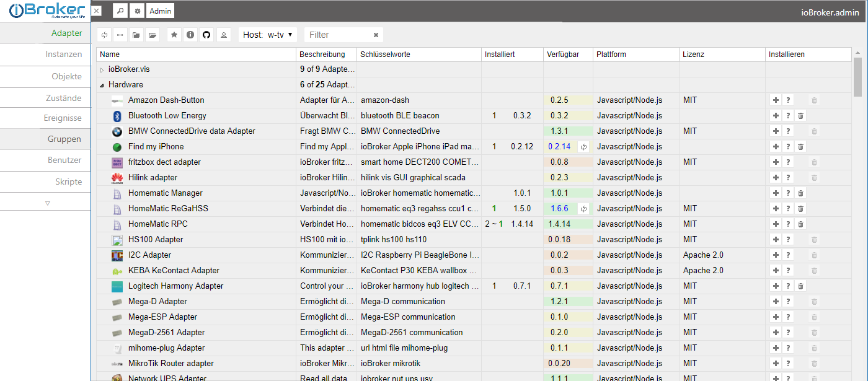Viewport: 868px width, 381px height.
Task: Open the Host selection dropdown
Action: point(268,35)
